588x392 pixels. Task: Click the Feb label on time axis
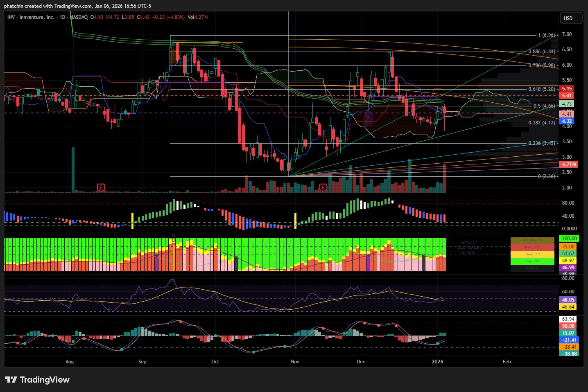[507, 362]
